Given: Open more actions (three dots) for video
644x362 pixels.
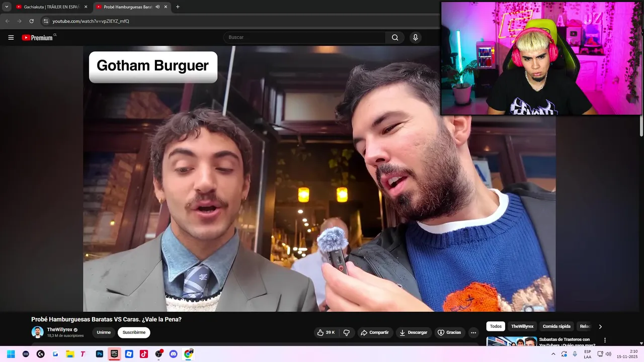Looking at the screenshot, I should [x=473, y=332].
